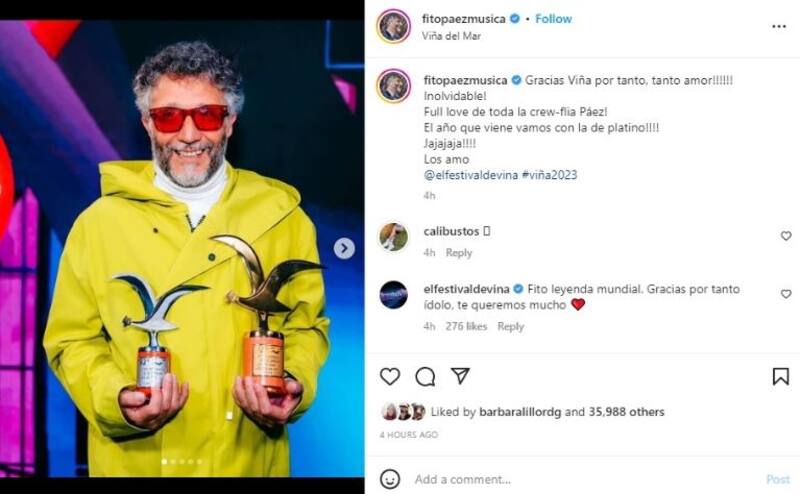
Task: Like the calibustos comment
Action: [785, 236]
